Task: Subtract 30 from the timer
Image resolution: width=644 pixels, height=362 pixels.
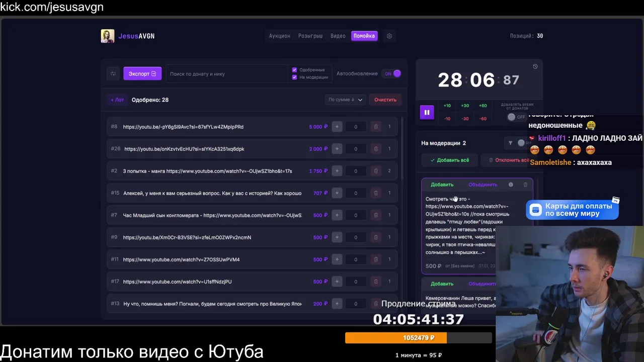Action: pos(465,119)
